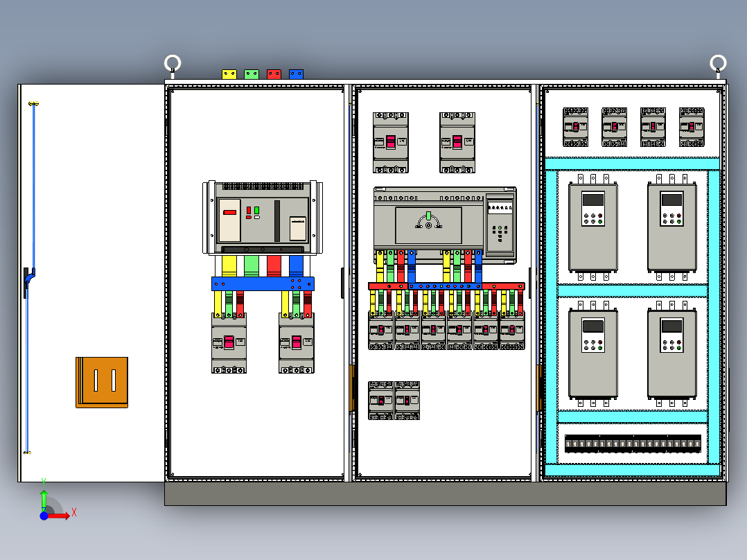Select the right lifting eye bolt on cabinet top
747x560 pixels.
pos(718,66)
